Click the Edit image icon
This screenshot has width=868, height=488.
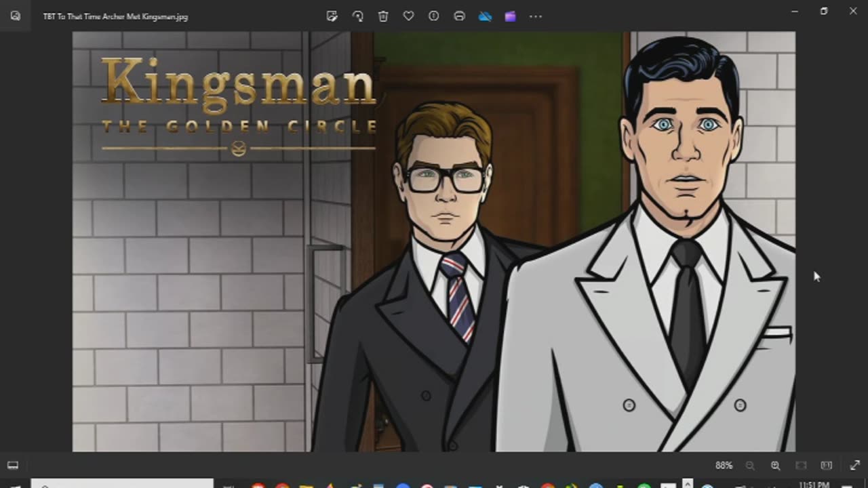point(332,16)
